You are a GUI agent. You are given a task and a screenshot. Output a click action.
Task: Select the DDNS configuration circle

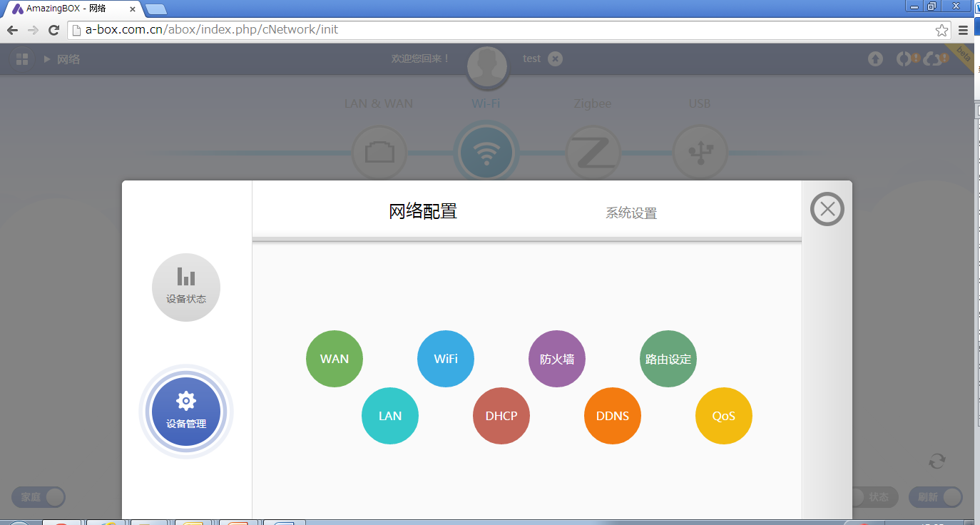[x=613, y=416]
